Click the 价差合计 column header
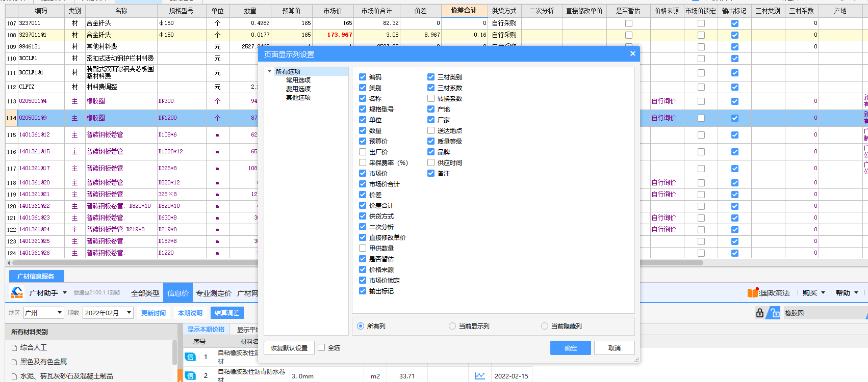Screen dimensions: 868x382 click(464, 10)
